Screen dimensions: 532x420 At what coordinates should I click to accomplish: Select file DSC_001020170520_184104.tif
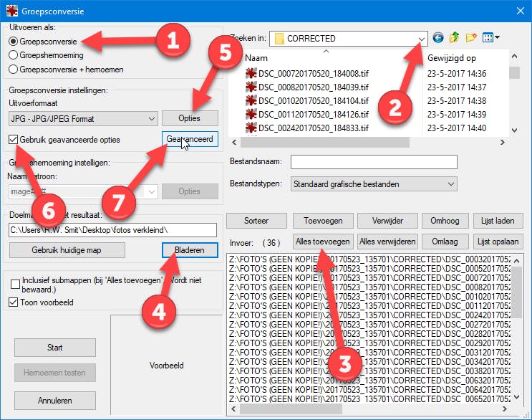coord(313,101)
